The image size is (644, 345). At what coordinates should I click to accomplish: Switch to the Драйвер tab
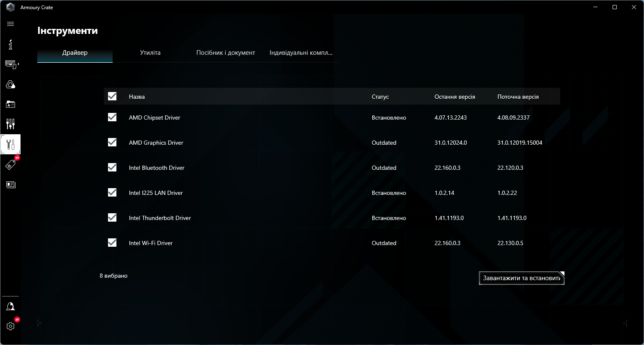[x=75, y=53]
